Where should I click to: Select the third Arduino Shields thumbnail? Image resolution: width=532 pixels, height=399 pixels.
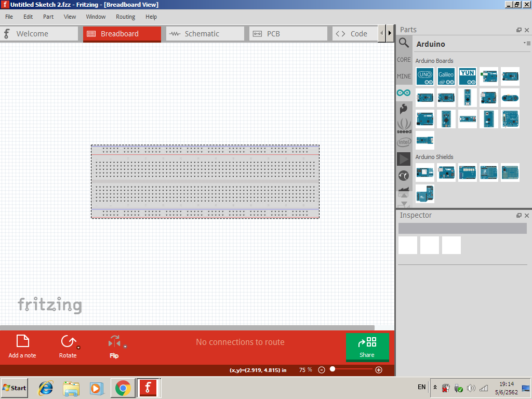coord(467,172)
